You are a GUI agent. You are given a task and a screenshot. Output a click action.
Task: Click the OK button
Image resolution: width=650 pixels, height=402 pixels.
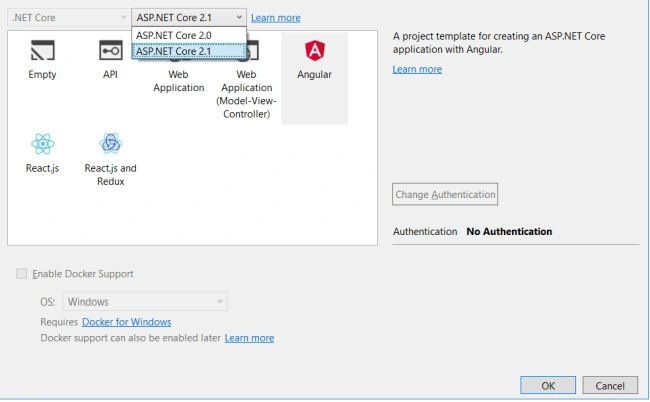point(548,385)
